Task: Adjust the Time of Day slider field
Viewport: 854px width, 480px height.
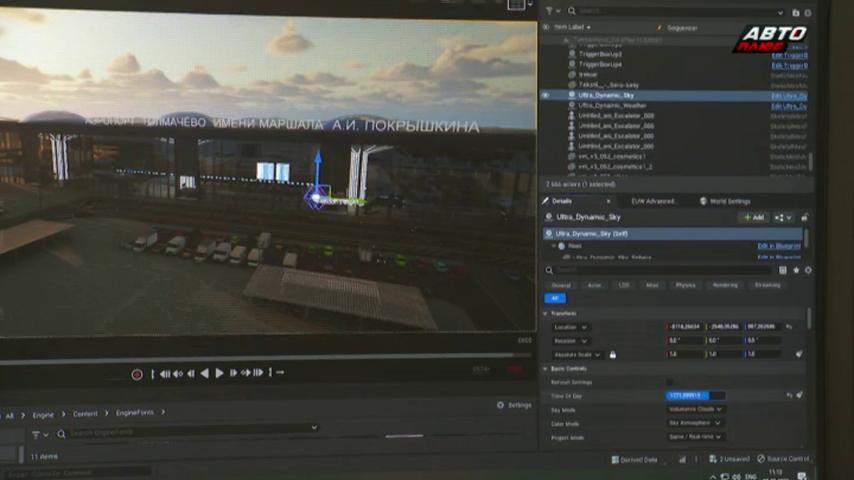Action: [695, 395]
